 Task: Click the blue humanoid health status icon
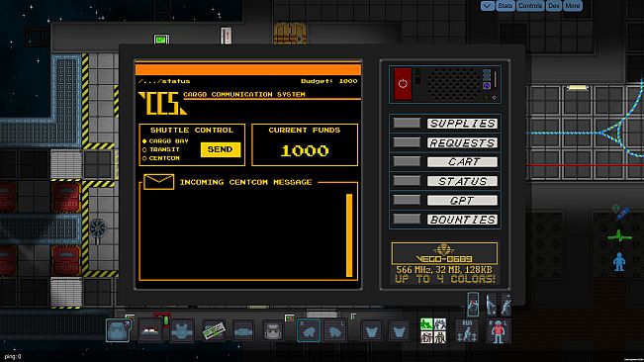[x=619, y=261]
